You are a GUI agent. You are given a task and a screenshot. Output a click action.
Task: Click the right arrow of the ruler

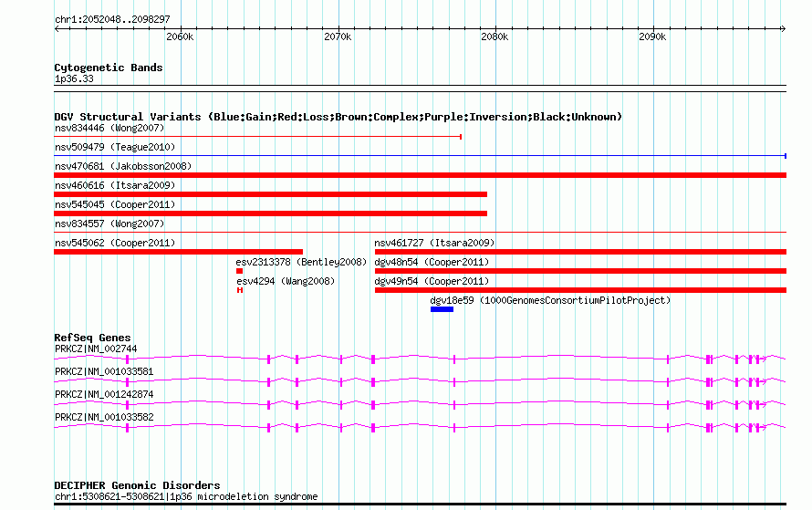(x=783, y=29)
